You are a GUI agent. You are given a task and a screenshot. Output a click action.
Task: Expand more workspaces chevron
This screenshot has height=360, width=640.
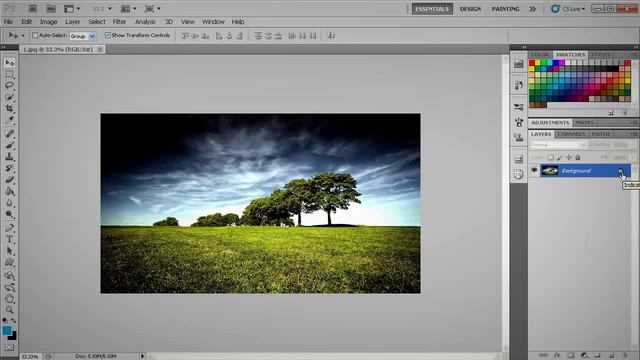pos(532,9)
